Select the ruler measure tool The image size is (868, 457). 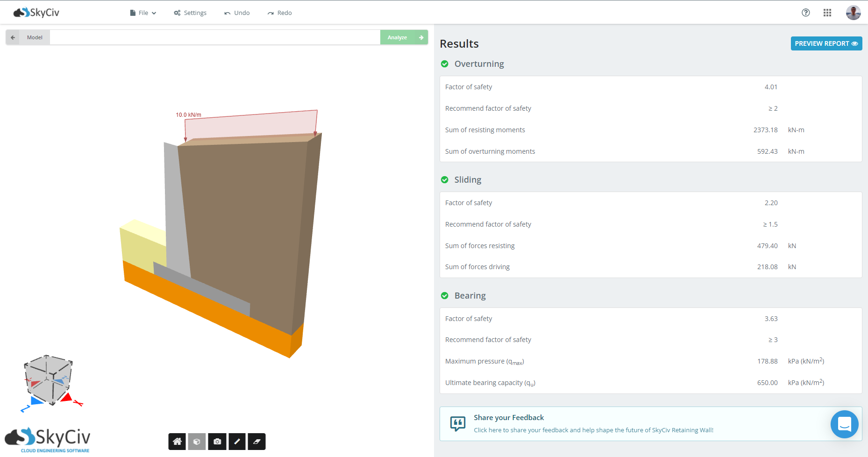pos(237,442)
